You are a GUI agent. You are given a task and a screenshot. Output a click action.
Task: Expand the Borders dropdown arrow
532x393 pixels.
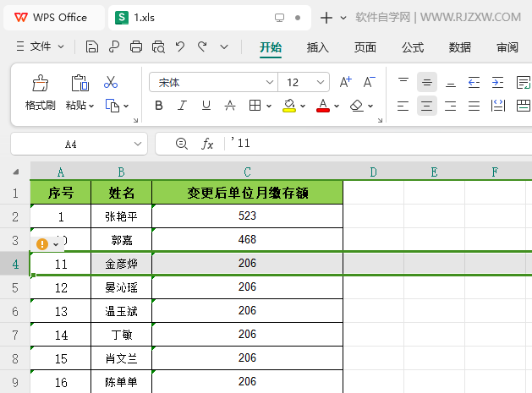(x=269, y=106)
